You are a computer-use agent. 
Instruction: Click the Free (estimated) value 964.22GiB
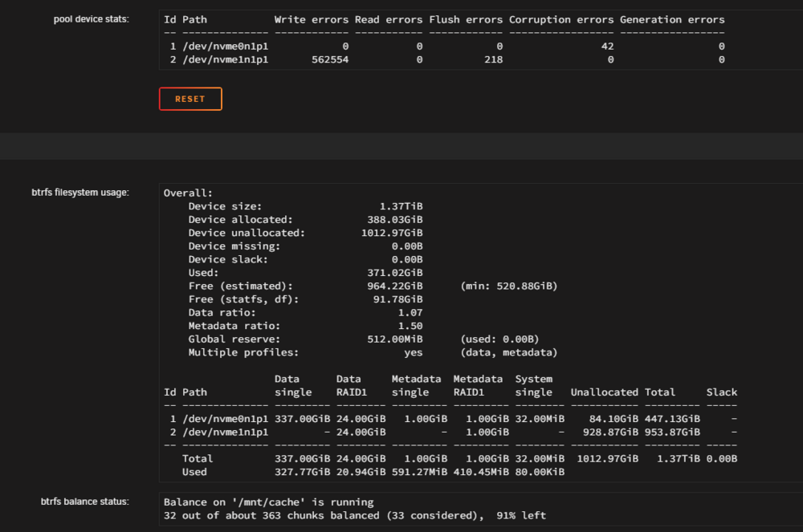395,286
